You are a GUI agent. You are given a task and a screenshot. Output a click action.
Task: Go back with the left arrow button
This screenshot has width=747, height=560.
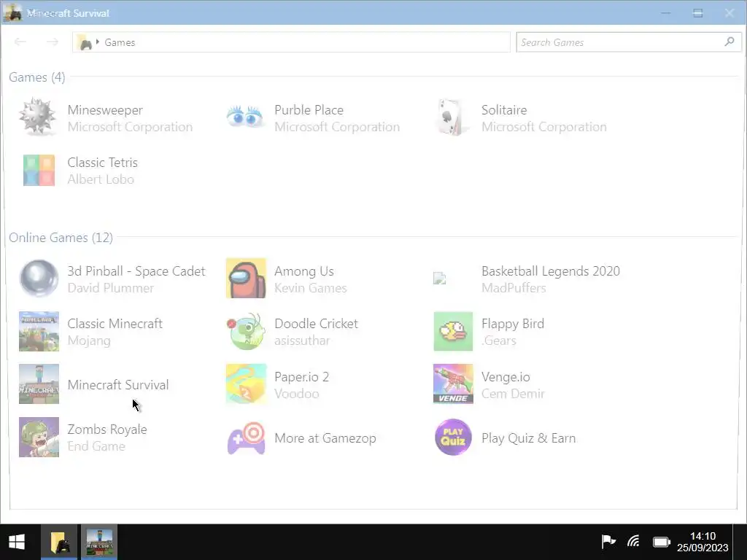[20, 42]
